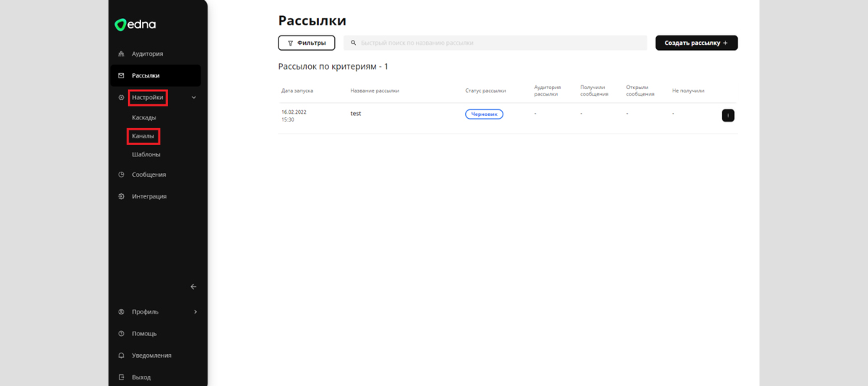Screen dimensions: 868x386
Task: Click the edna logo icon
Action: [x=121, y=25]
